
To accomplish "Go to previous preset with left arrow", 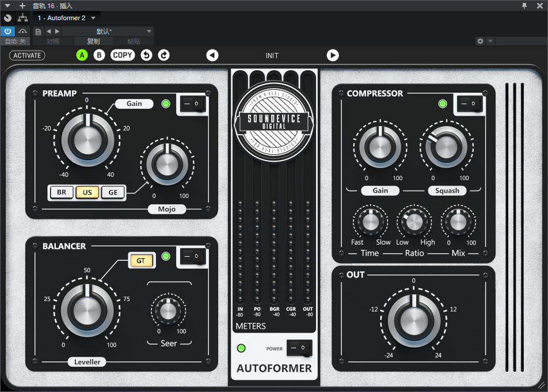I will [212, 55].
